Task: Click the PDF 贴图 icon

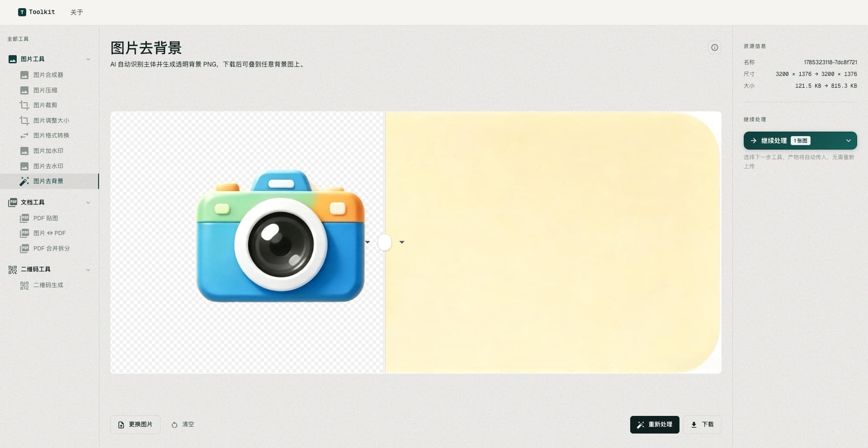Action: (24, 218)
